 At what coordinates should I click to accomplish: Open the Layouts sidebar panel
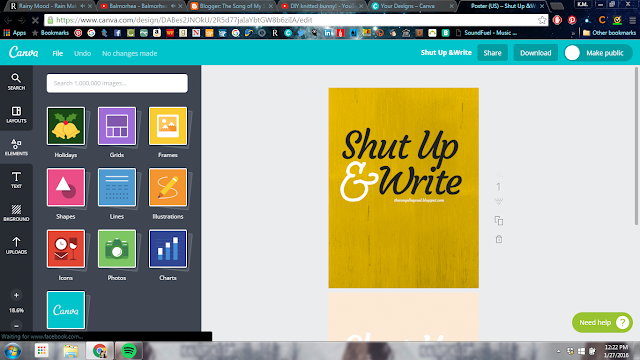coord(16,115)
